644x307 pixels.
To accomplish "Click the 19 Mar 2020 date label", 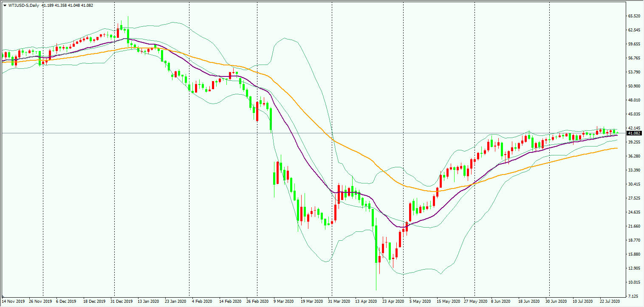I will (311, 301).
